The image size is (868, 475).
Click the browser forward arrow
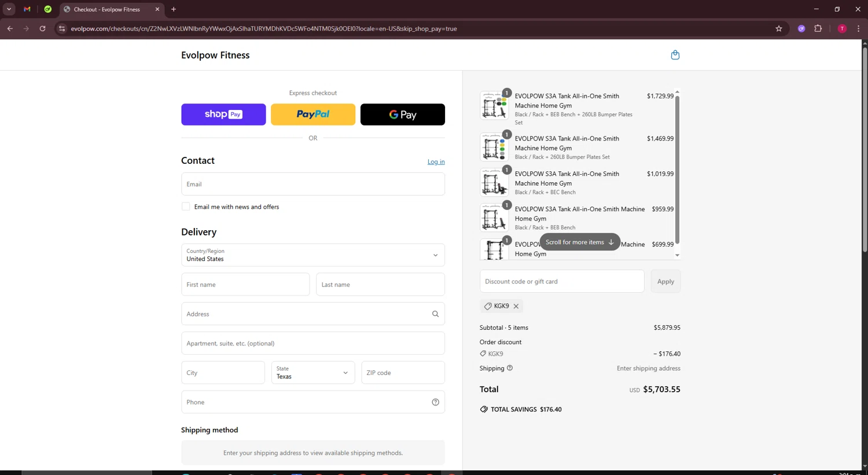[x=26, y=28]
